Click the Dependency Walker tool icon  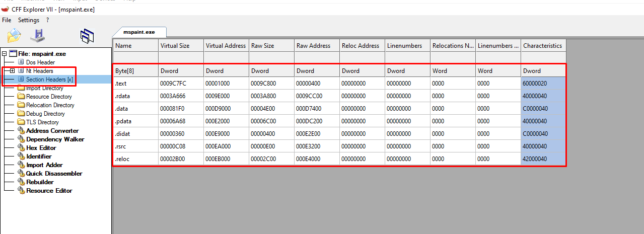pyautogui.click(x=21, y=139)
